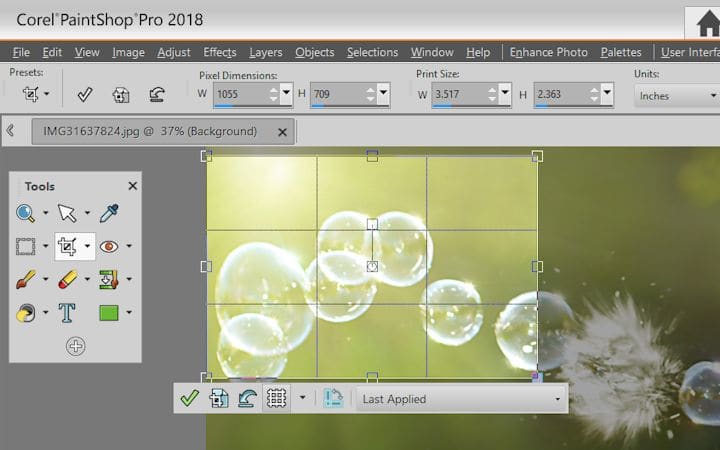Select the green Rectangle shape tool
The width and height of the screenshot is (720, 450).
109,313
